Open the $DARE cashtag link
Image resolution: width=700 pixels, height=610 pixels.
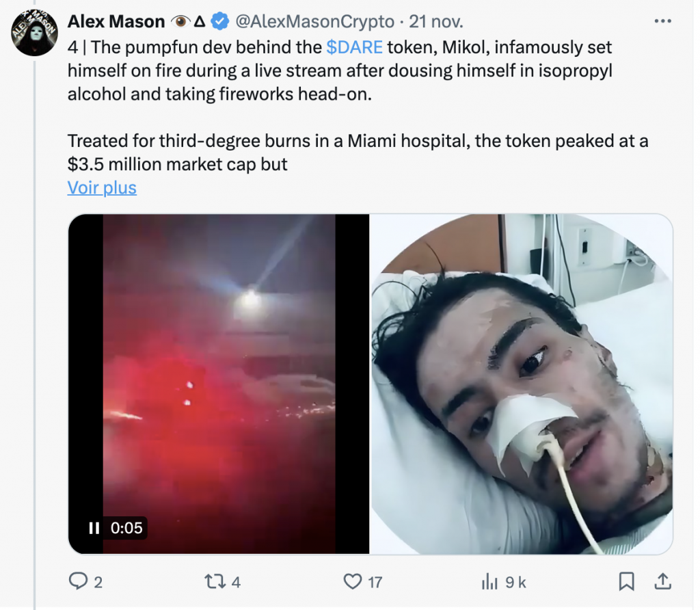tap(354, 47)
